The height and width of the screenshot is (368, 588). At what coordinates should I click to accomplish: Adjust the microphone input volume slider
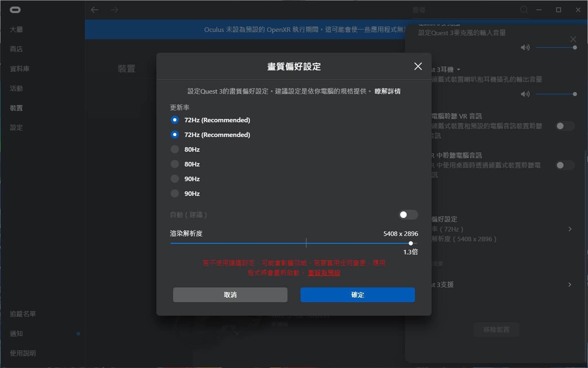[555, 47]
